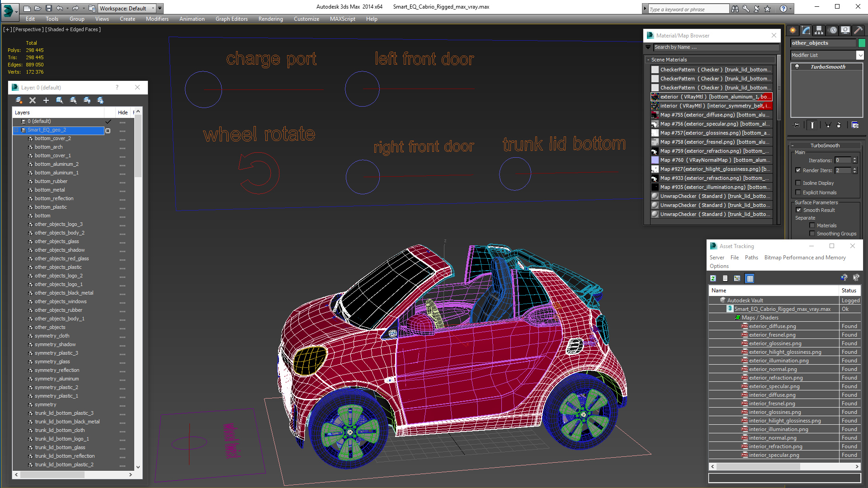Click the Save File icon in quick access toolbar

point(49,8)
